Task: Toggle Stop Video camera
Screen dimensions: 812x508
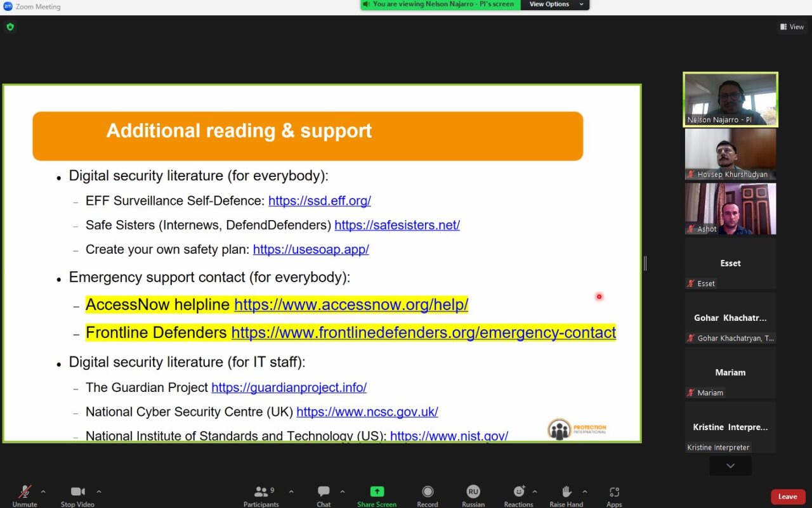Action: [77, 492]
